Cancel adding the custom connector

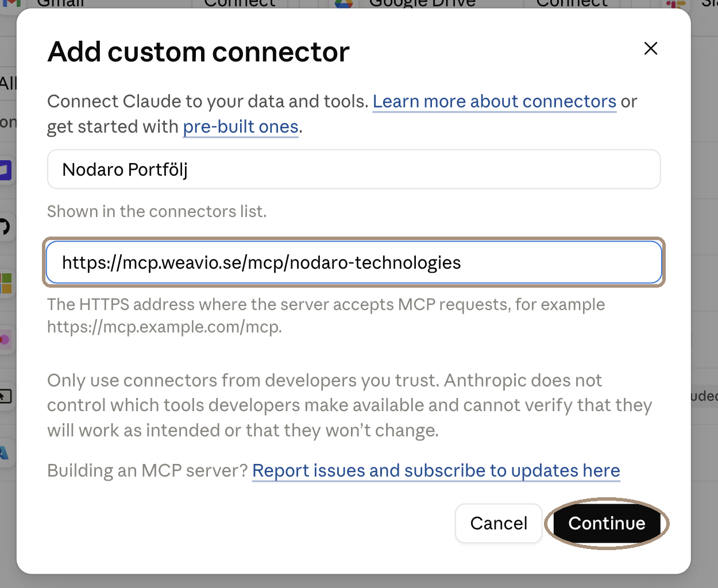pyautogui.click(x=499, y=523)
